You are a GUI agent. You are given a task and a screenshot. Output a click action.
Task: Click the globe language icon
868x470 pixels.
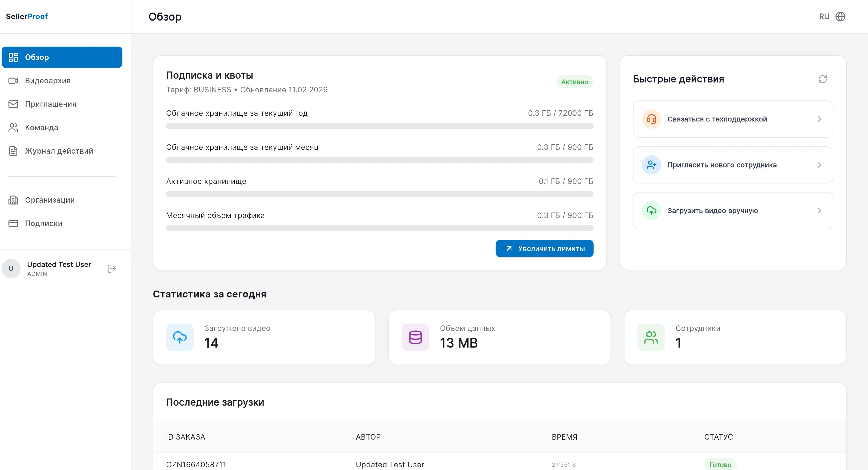point(840,17)
